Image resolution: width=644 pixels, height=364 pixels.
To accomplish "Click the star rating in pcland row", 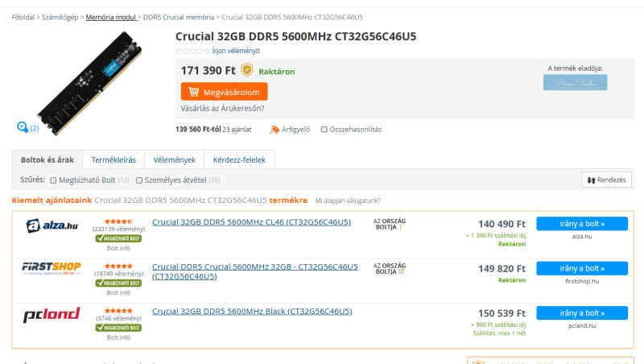I will (118, 311).
